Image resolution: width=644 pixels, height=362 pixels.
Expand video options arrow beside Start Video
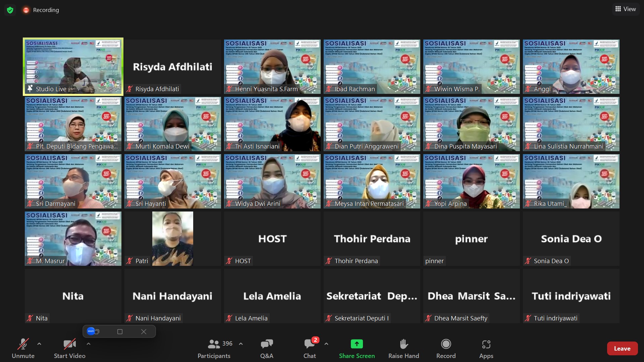89,344
